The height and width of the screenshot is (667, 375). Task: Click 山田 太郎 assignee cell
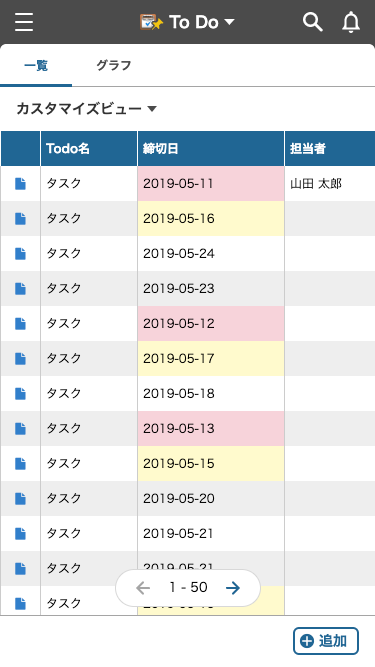tap(330, 184)
